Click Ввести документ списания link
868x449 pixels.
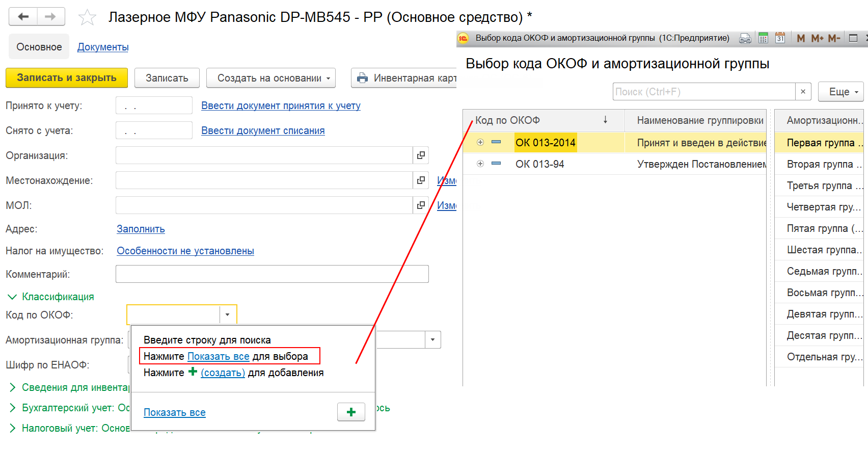click(263, 130)
